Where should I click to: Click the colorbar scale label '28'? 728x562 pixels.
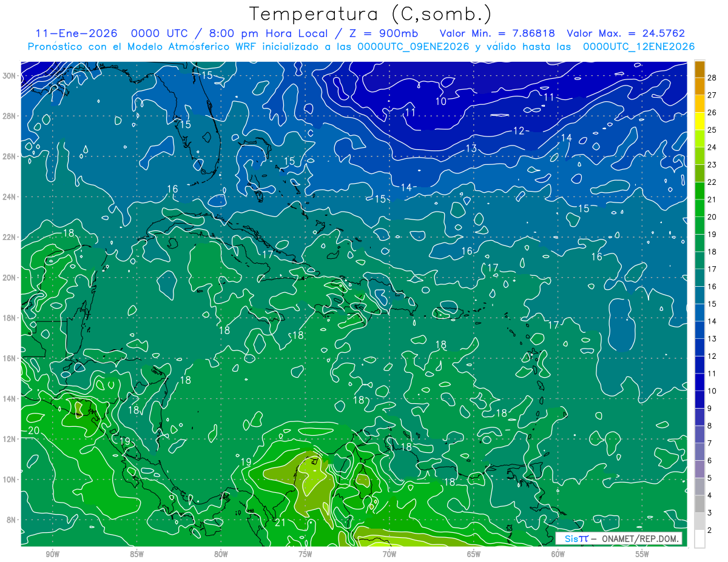712,78
